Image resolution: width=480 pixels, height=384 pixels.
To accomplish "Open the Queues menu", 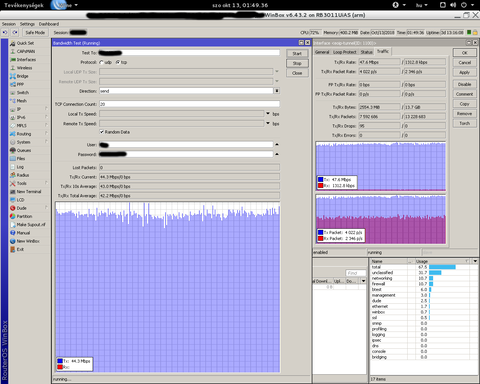I will pos(24,151).
